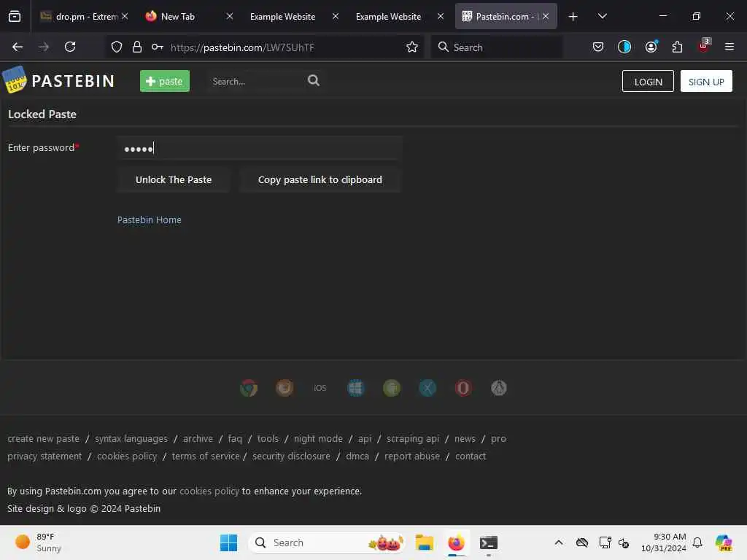Click Unlock The Paste button
Viewport: 747px width, 560px height.
[174, 179]
